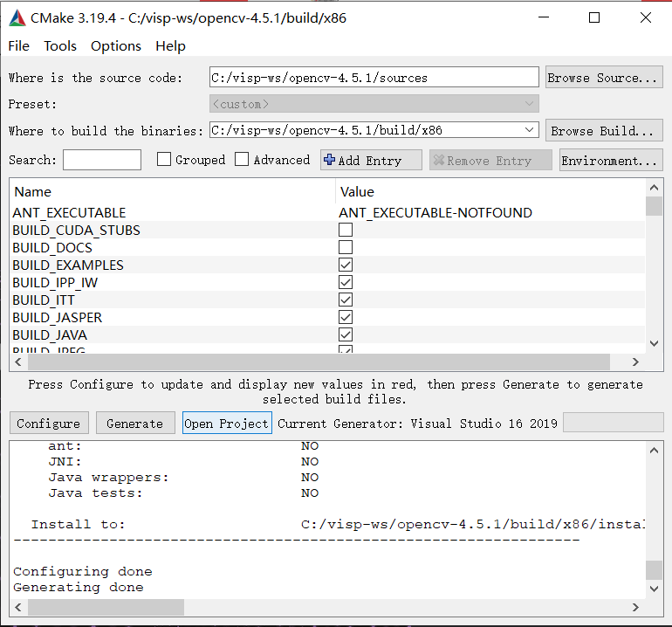Image resolution: width=672 pixels, height=627 pixels.
Task: Click output log horizontal scrollbar thumb
Action: pos(106,607)
